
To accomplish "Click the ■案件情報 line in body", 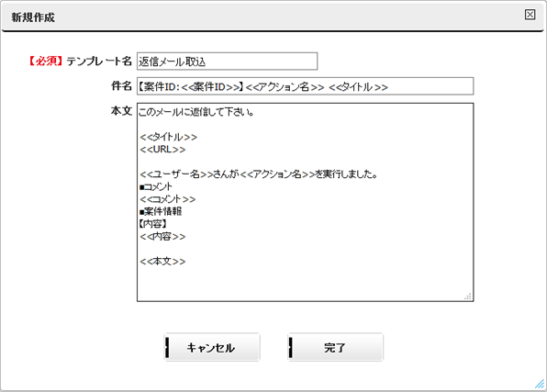I will pyautogui.click(x=161, y=211).
